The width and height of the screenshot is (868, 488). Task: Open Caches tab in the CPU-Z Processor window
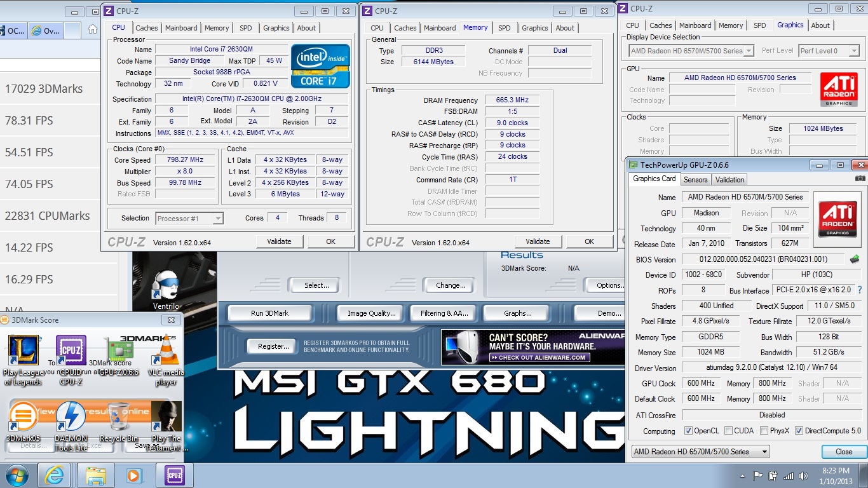pos(147,28)
